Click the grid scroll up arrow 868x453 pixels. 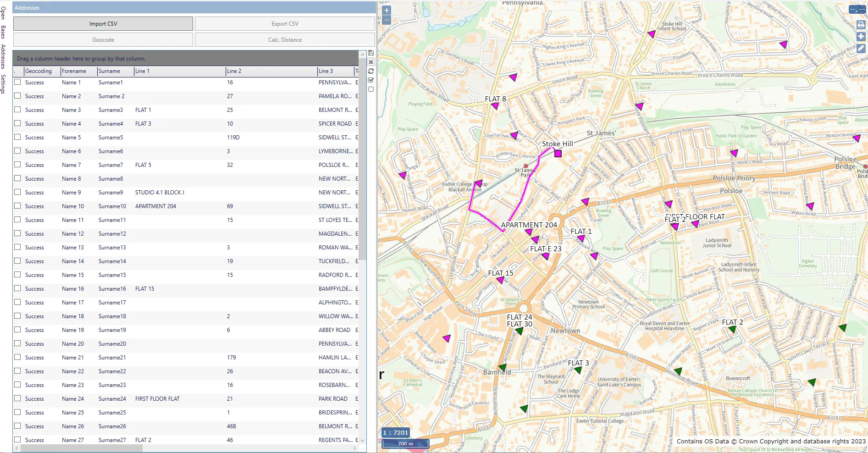click(x=363, y=54)
